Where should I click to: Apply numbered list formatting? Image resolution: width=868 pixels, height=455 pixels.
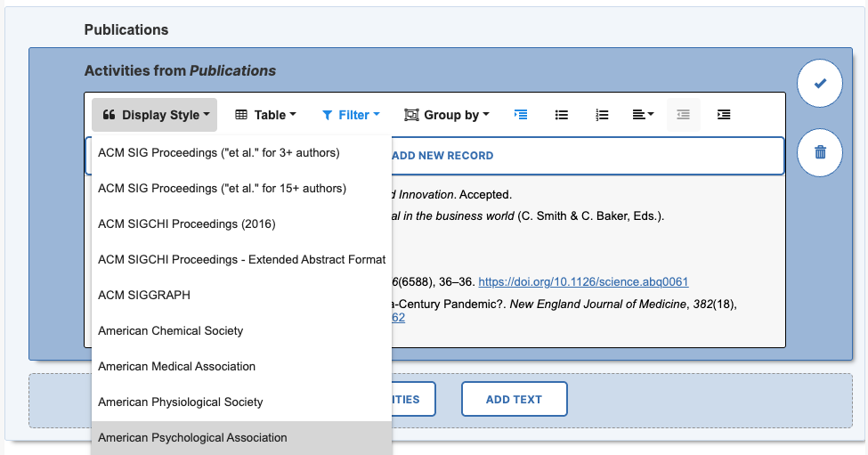602,115
